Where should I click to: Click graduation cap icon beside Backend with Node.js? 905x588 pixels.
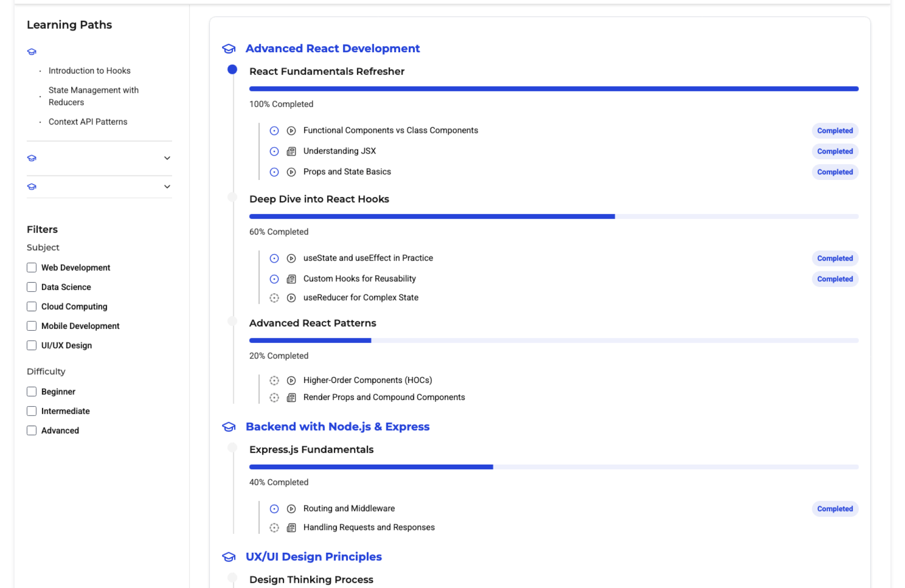229,427
